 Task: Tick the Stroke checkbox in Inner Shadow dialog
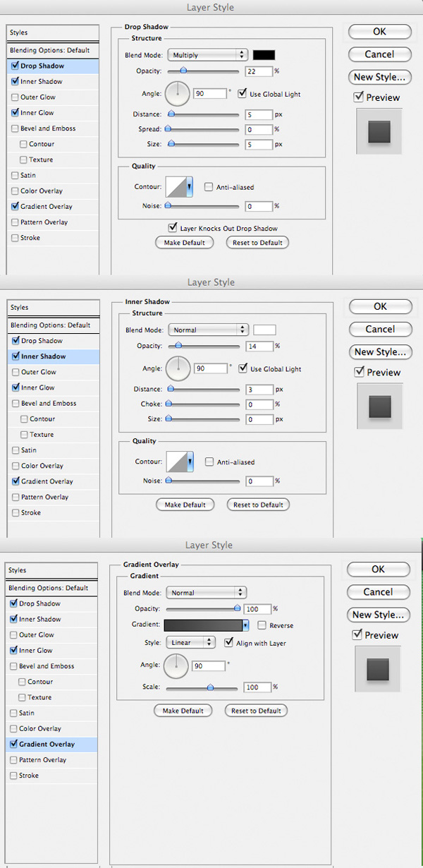coord(15,513)
